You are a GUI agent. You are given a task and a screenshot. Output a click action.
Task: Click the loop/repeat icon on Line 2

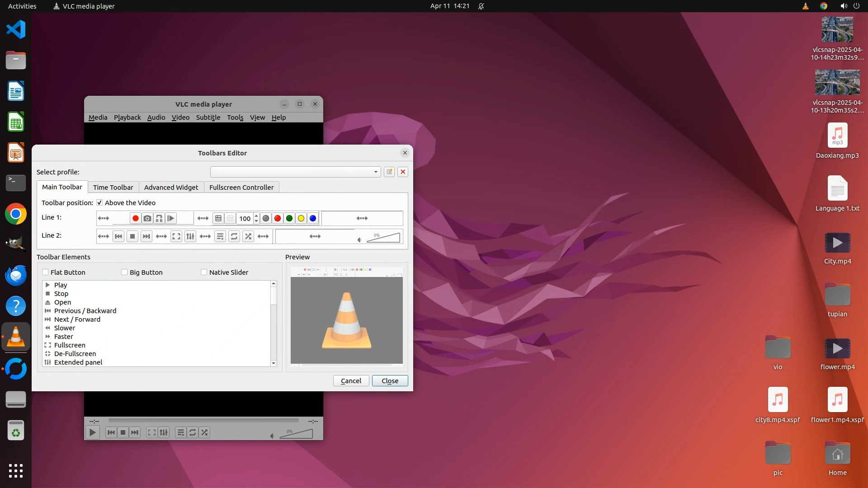tap(234, 236)
